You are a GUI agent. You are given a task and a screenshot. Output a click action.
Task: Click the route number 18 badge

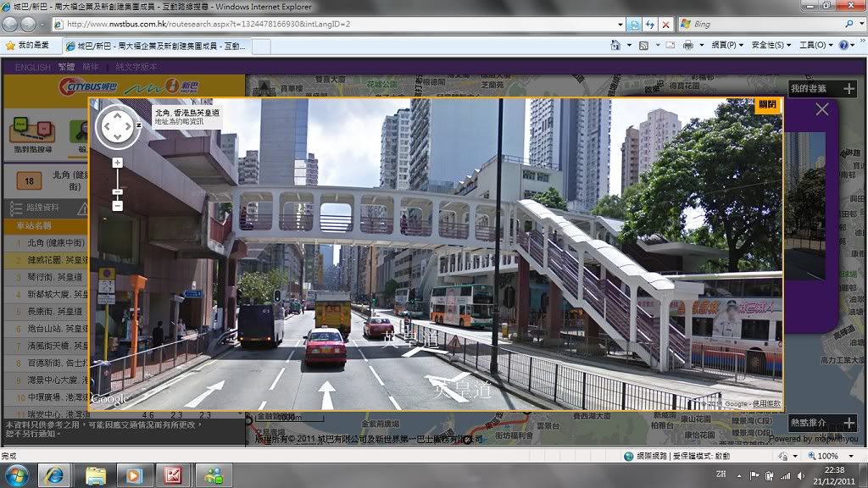tap(30, 181)
